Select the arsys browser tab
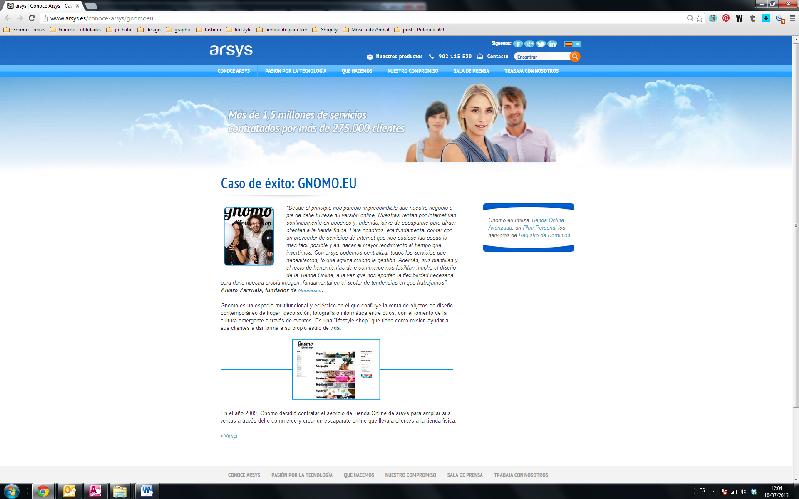 click(x=41, y=6)
